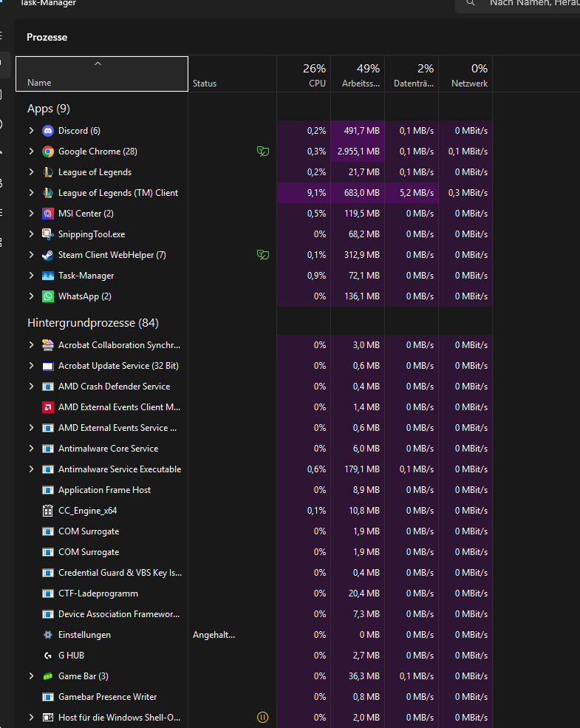This screenshot has width=580, height=728.
Task: Click the League of Legends (TM) Client icon
Action: point(48,193)
